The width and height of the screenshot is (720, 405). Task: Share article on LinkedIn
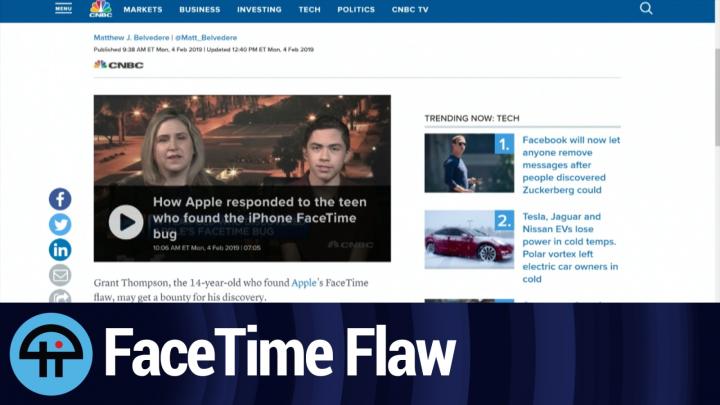tap(60, 250)
